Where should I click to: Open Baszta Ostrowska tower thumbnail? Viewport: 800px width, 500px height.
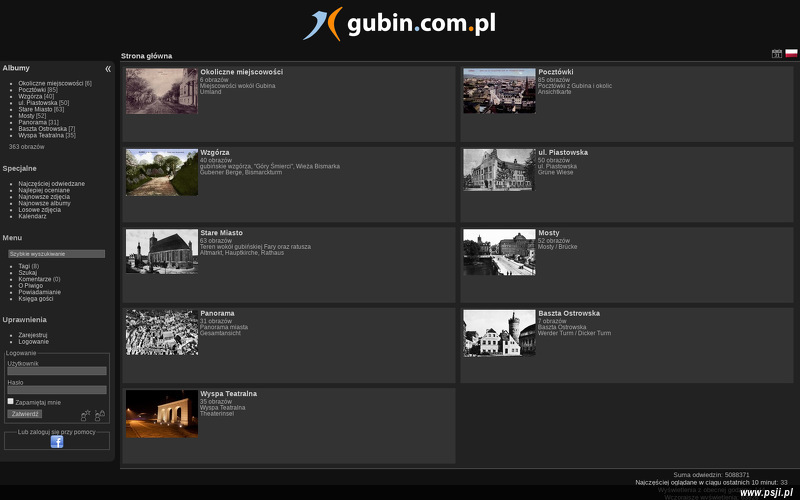click(x=499, y=333)
